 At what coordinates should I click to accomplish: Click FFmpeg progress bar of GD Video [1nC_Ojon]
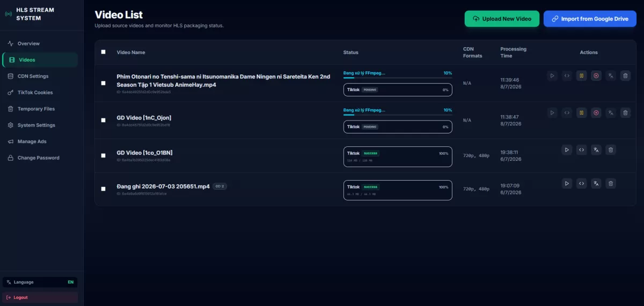398,115
